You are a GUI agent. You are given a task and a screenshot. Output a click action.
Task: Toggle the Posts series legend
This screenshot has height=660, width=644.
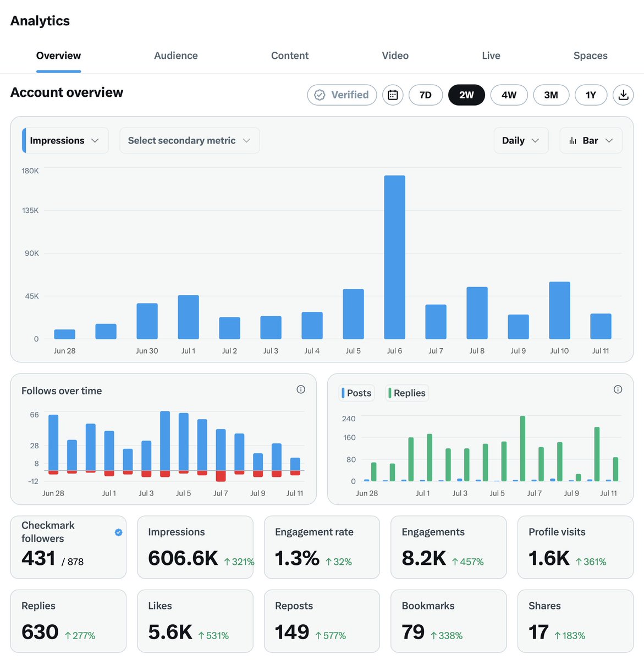pos(356,393)
